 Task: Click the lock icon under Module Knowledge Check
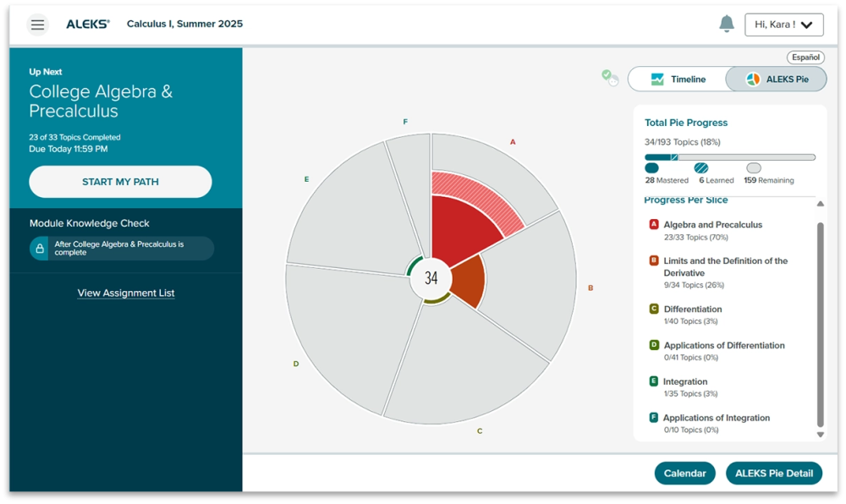(40, 249)
